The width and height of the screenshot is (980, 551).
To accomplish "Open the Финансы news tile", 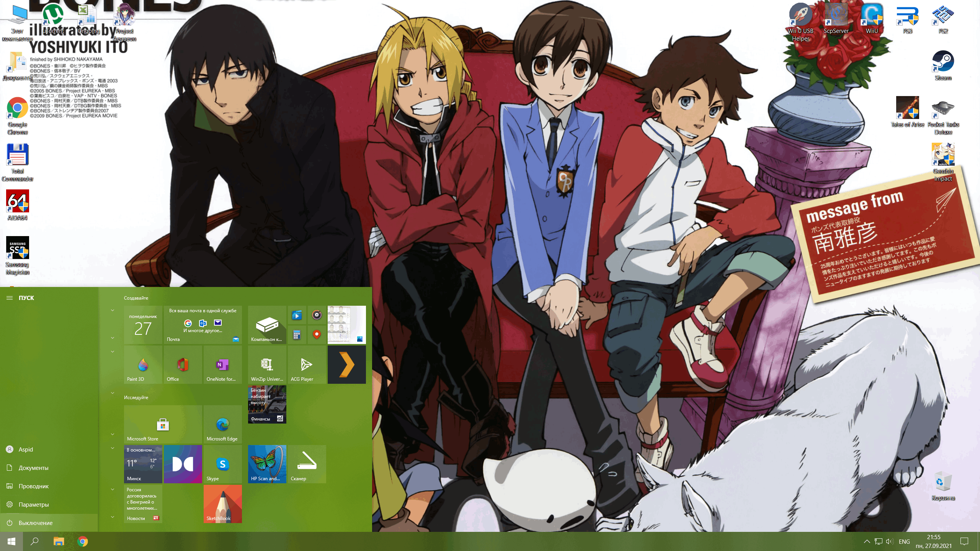I will pos(267,404).
